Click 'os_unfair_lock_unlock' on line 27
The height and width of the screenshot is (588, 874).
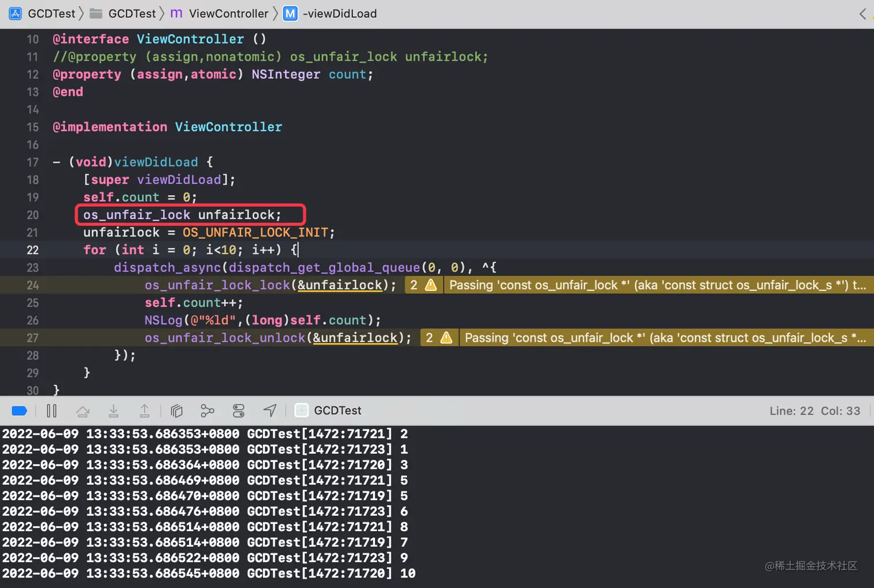click(224, 338)
